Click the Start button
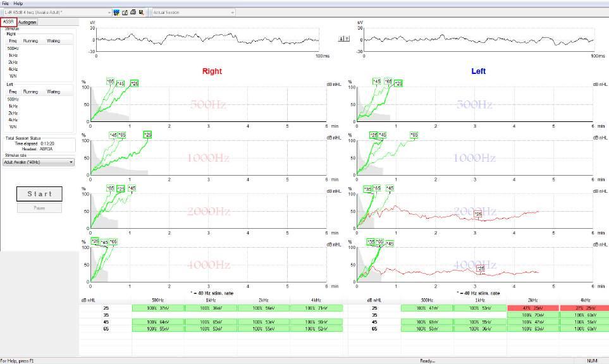 (39, 193)
